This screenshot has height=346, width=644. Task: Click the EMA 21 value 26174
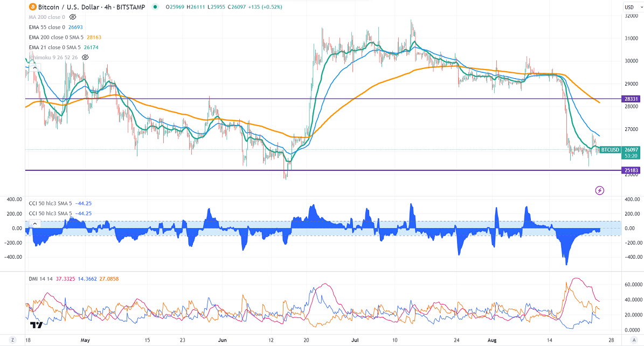pos(91,47)
